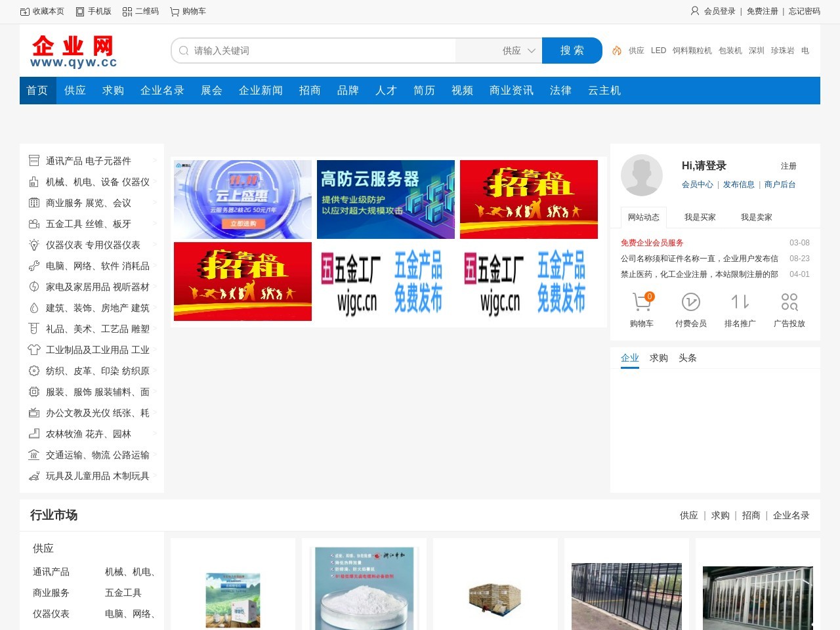The height and width of the screenshot is (630, 840).
Task: Open the 高防云服务器 banner ad
Action: [386, 199]
